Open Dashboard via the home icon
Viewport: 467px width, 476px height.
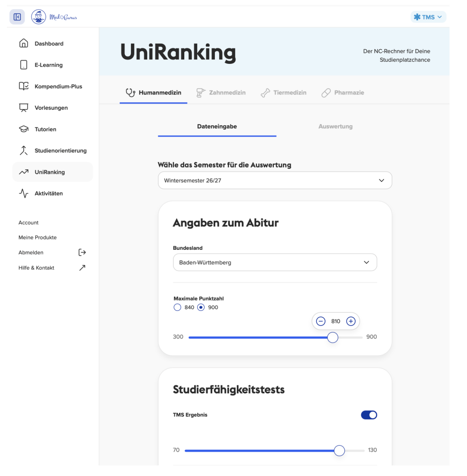click(x=24, y=44)
